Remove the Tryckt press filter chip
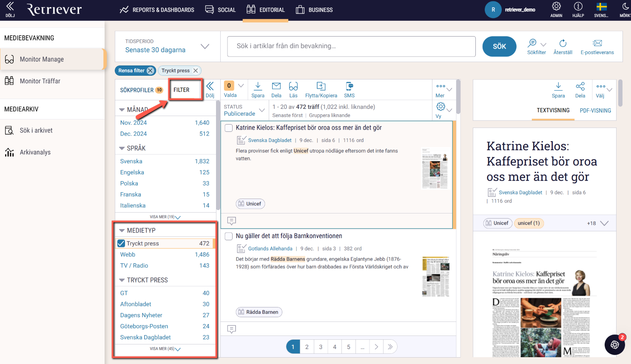631x364 pixels. 196,71
